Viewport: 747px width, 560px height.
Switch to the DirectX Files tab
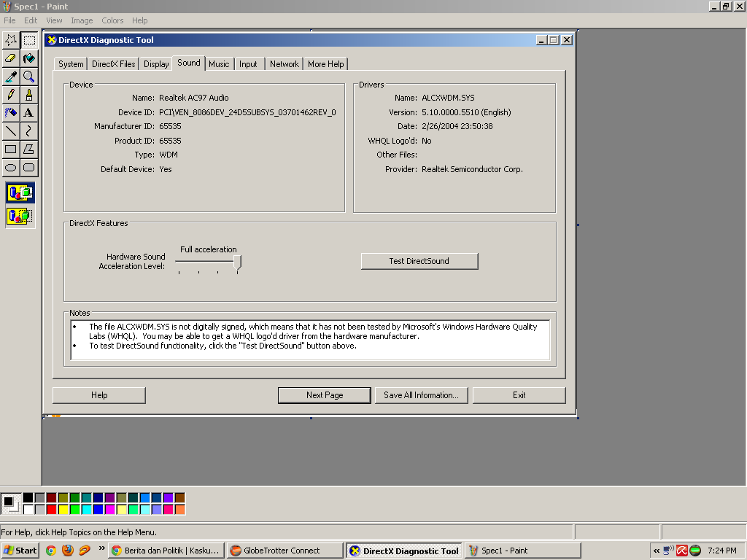113,64
